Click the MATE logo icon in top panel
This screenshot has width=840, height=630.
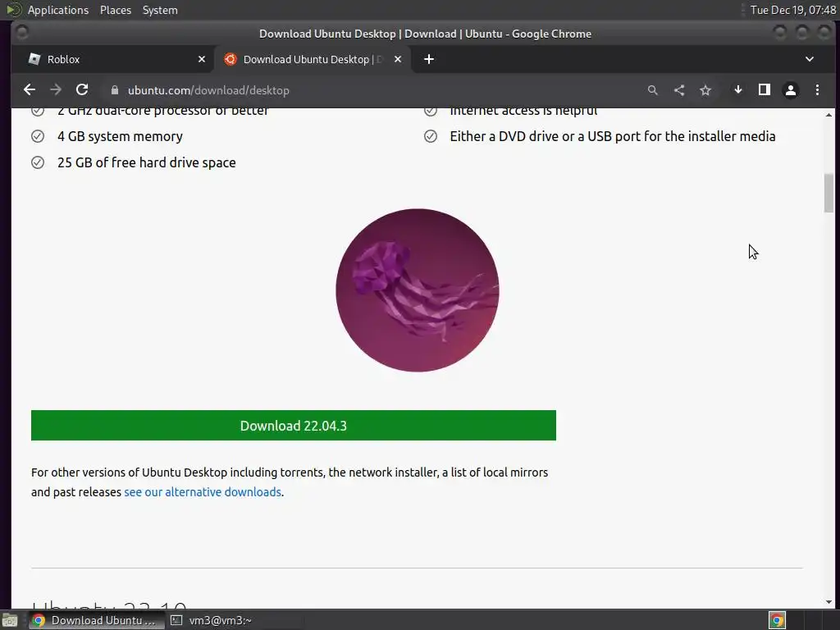[13, 10]
